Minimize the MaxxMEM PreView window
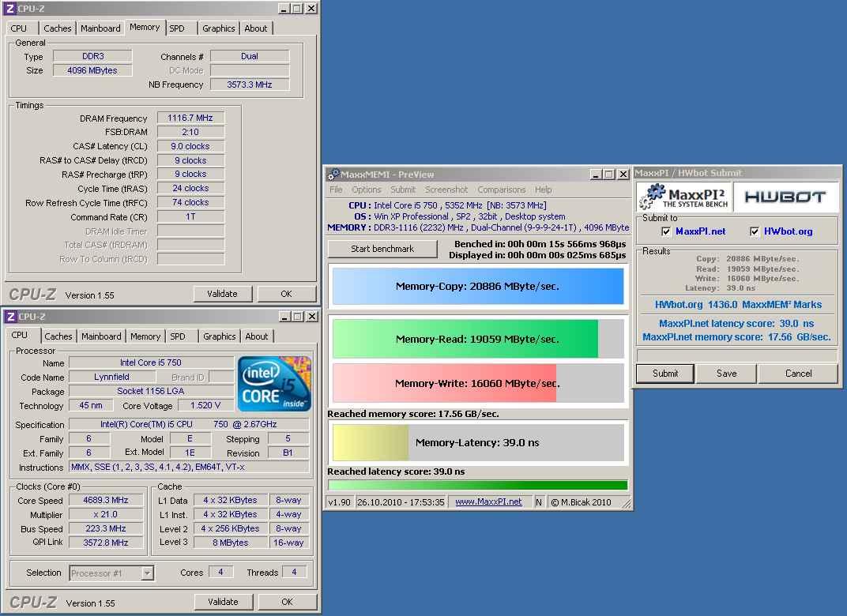 595,175
